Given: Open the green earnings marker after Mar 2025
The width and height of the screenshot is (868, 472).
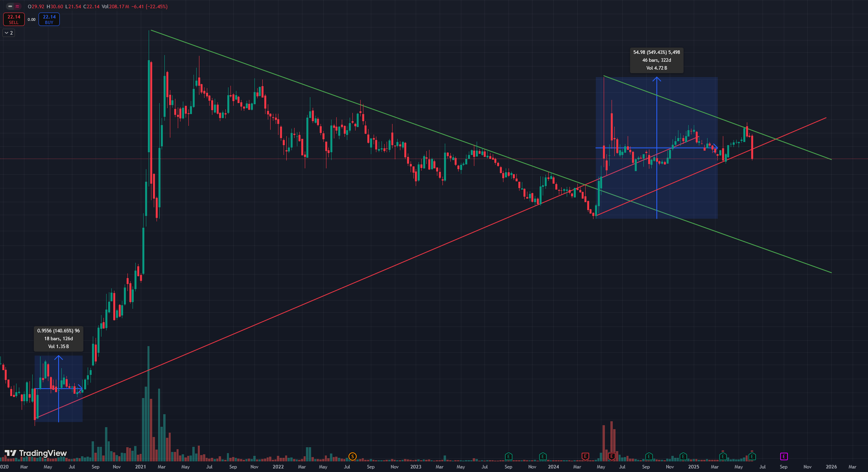Looking at the screenshot, I should (723, 456).
